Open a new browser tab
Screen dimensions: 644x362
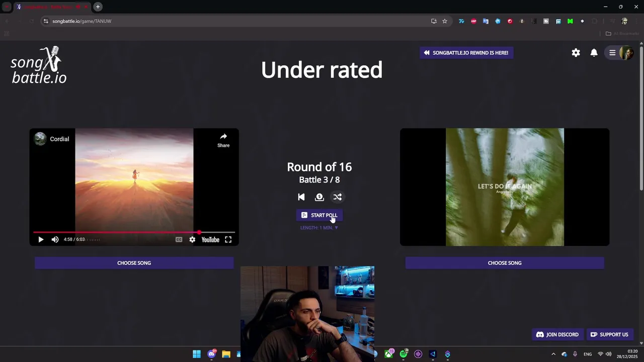pyautogui.click(x=98, y=7)
